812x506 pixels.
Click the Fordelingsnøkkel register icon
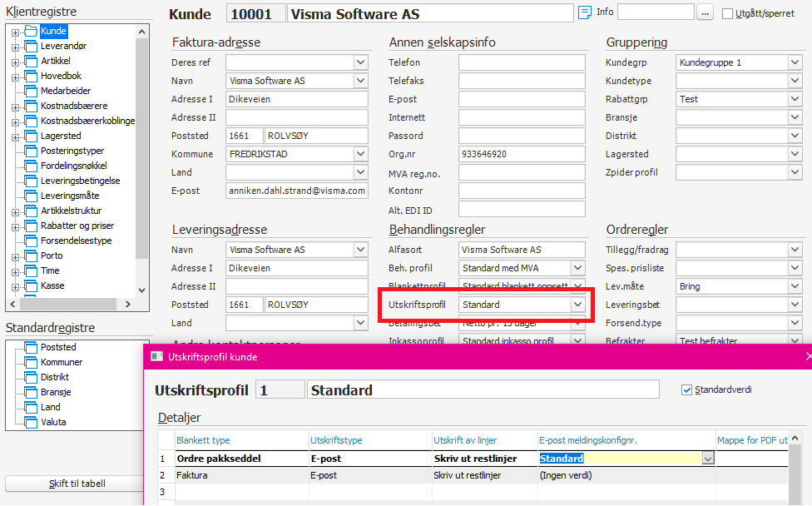tap(31, 166)
